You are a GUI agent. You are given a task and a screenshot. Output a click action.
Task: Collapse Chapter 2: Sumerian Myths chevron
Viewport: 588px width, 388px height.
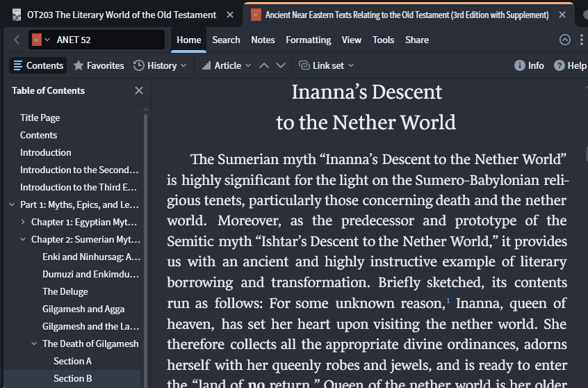23,239
